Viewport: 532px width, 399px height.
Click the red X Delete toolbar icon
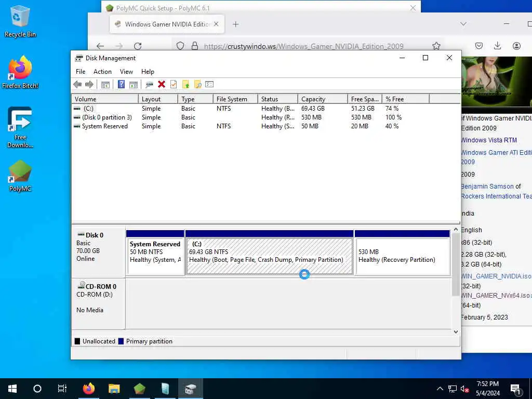[x=162, y=85]
